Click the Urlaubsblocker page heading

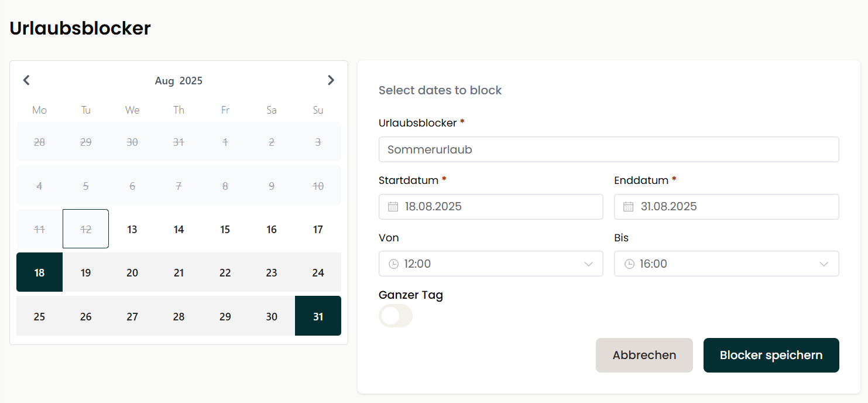[80, 28]
